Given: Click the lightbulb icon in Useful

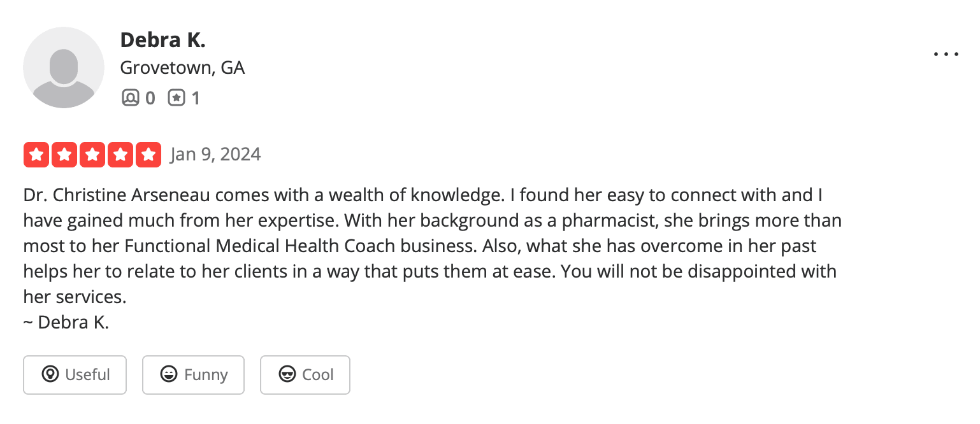Looking at the screenshot, I should click(50, 374).
